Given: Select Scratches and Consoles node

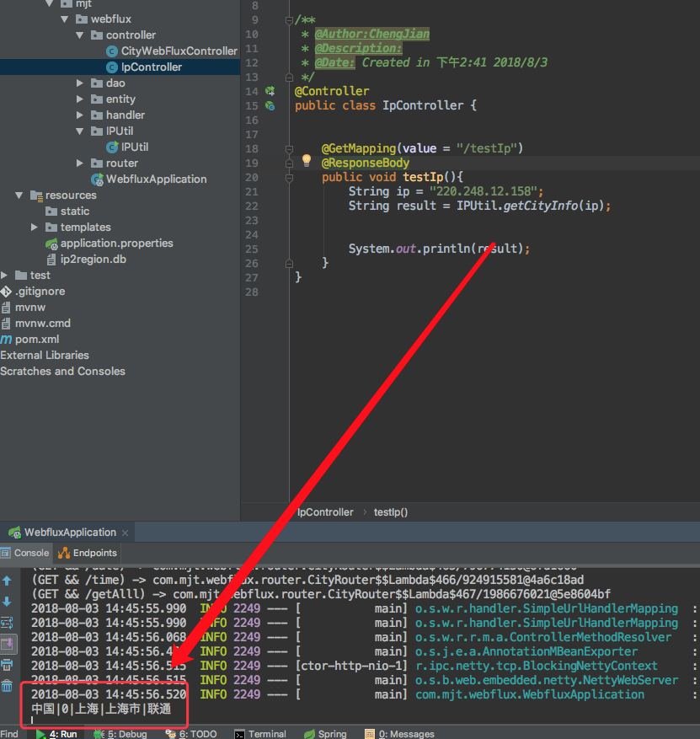Looking at the screenshot, I should [62, 372].
